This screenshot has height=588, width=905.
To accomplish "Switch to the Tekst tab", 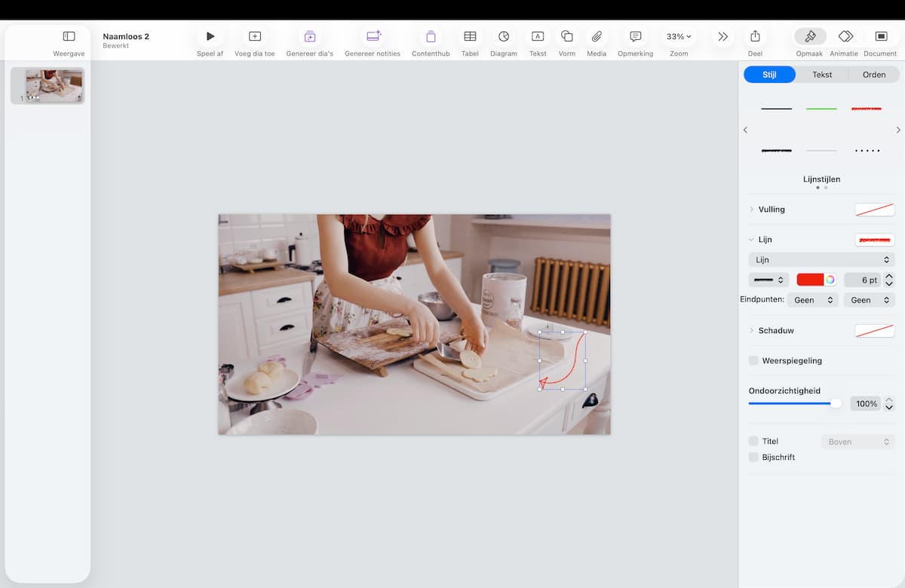I will tap(822, 75).
